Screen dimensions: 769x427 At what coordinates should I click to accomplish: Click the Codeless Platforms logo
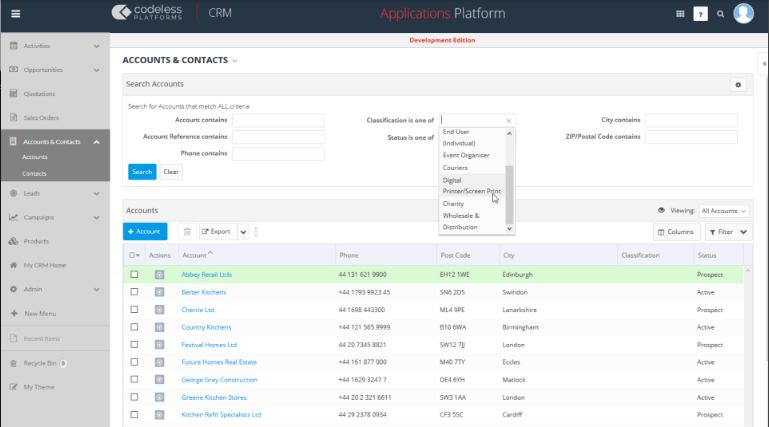point(147,12)
